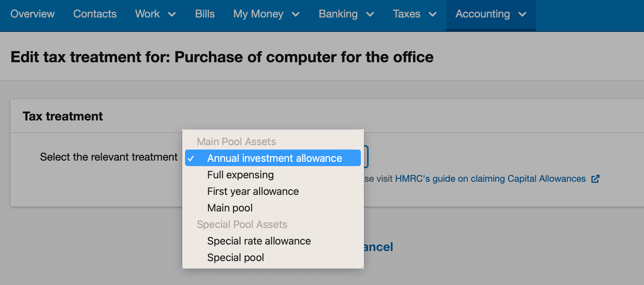Viewport: 644px width, 285px height.
Task: Expand the Work navigation dropdown
Action: [x=156, y=14]
